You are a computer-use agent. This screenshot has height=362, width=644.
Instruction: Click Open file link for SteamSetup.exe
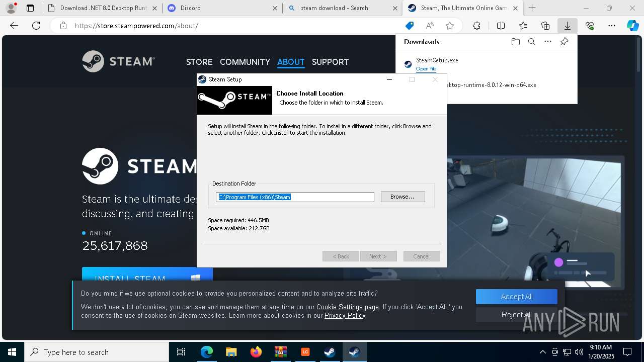426,69
